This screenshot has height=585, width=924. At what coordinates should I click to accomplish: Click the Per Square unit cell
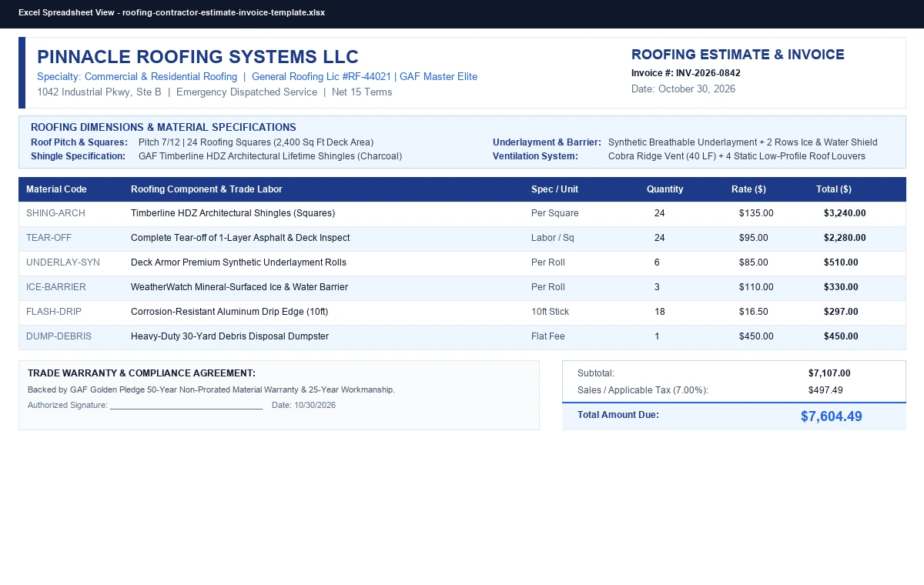(x=555, y=213)
